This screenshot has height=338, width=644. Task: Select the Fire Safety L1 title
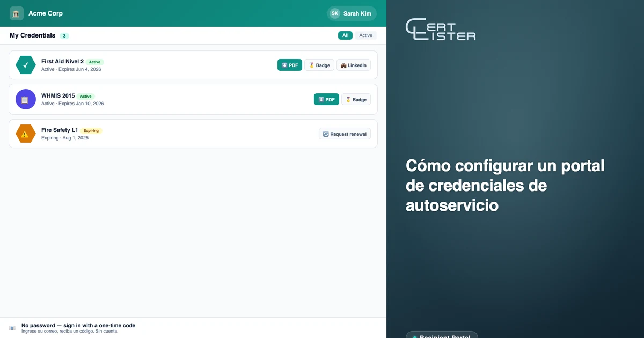click(x=60, y=130)
